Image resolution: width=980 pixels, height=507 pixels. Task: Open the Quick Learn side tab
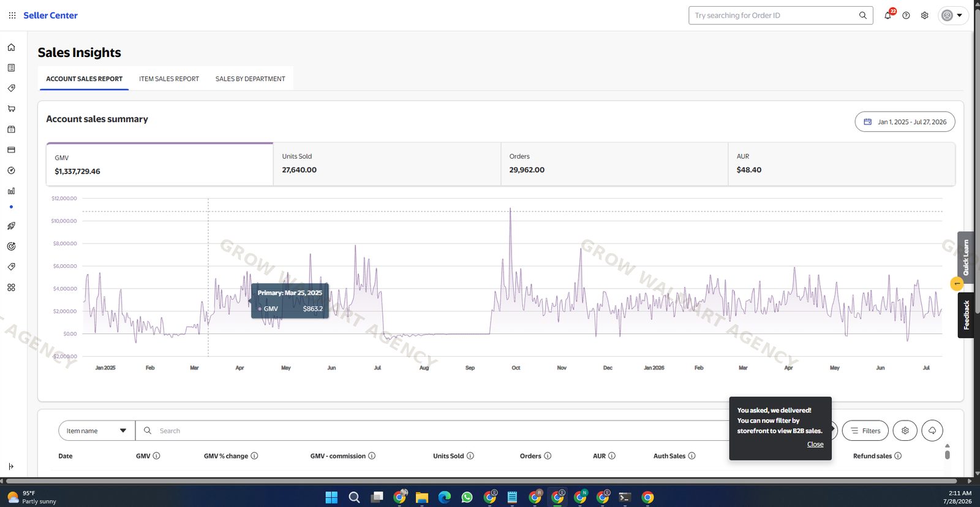point(965,257)
